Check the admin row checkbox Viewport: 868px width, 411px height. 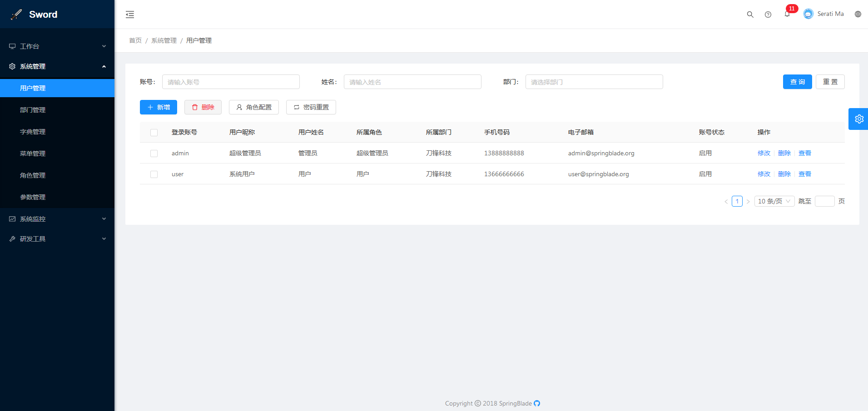click(x=154, y=154)
